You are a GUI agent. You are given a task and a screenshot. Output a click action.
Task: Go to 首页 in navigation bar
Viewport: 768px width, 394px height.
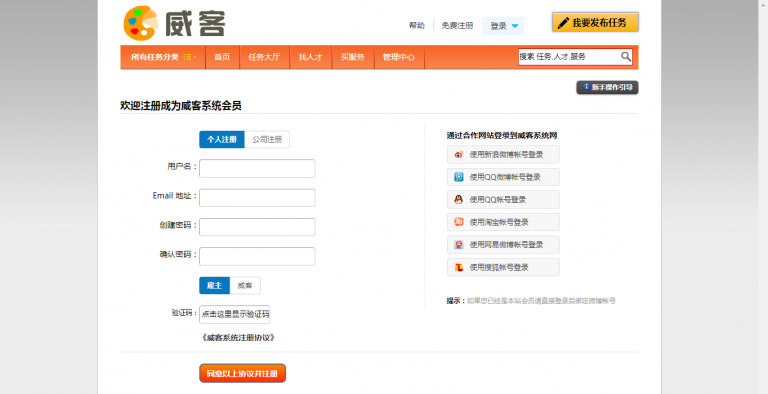222,57
